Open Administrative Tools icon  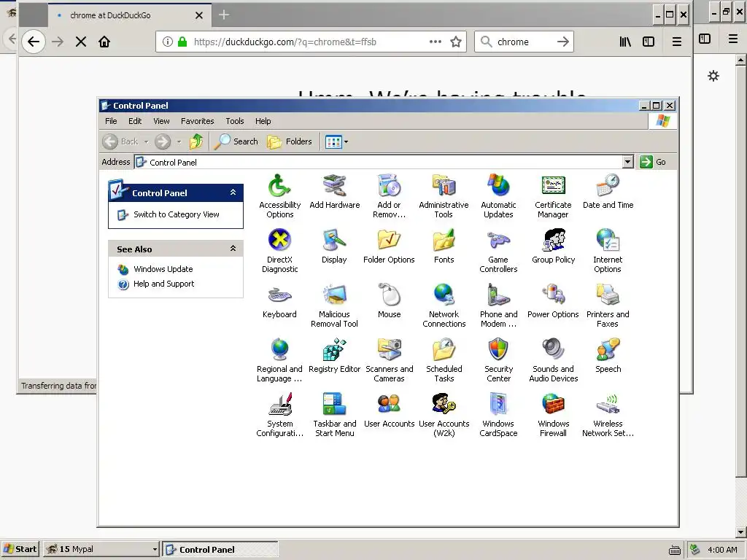coord(444,195)
